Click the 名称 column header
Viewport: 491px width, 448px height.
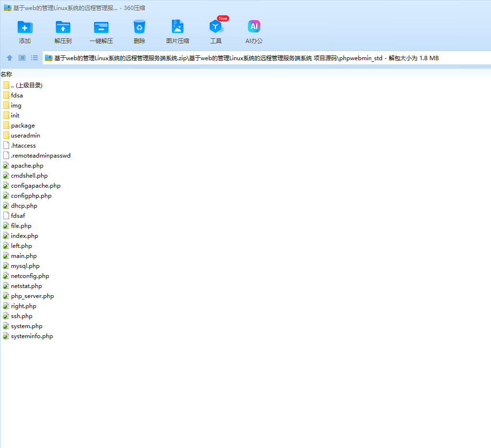click(x=6, y=74)
